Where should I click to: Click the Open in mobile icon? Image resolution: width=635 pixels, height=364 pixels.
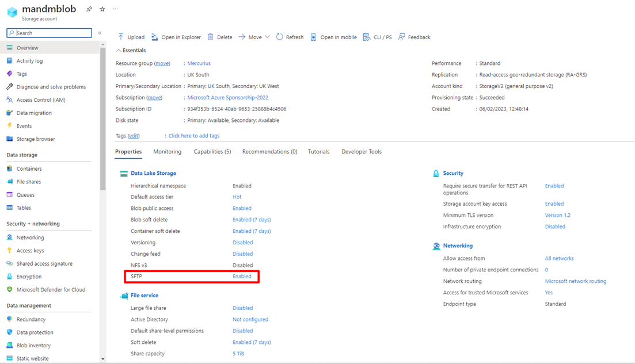tap(313, 37)
